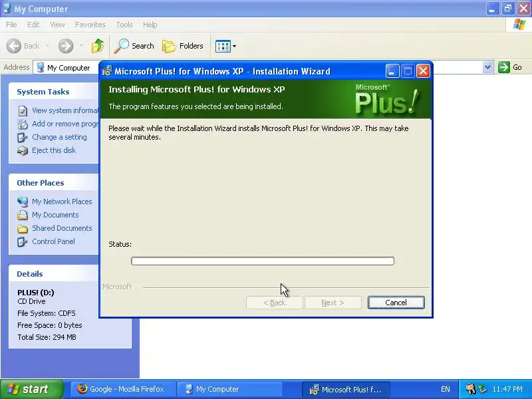The height and width of the screenshot is (399, 532).
Task: Collapse the System Tasks panel header
Action: [x=54, y=92]
